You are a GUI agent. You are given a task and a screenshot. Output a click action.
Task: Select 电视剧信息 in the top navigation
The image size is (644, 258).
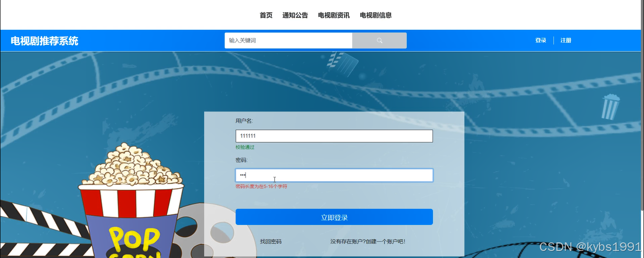tap(376, 15)
